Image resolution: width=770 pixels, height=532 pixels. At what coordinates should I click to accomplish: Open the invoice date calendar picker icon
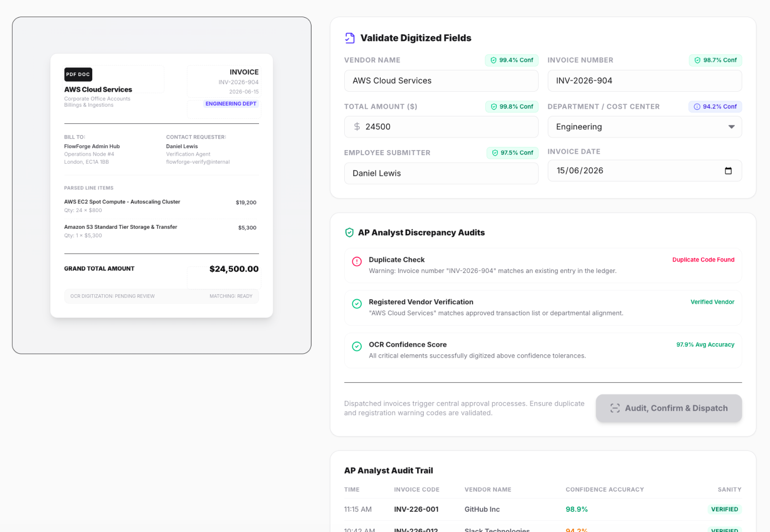728,171
